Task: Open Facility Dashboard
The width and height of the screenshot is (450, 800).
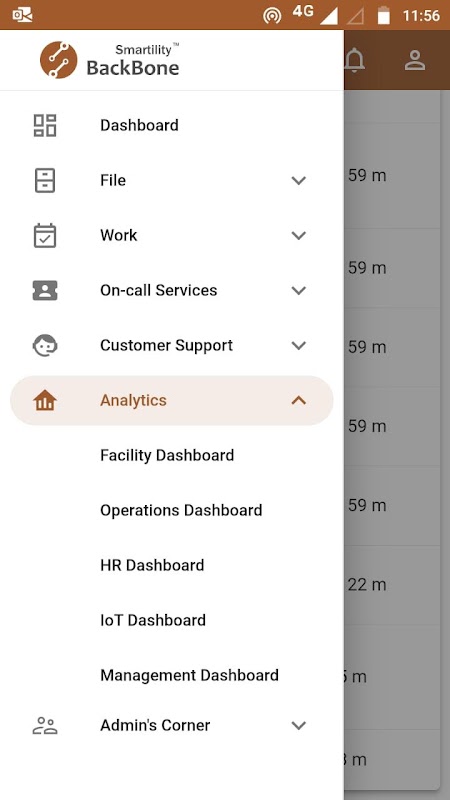Action: click(167, 455)
